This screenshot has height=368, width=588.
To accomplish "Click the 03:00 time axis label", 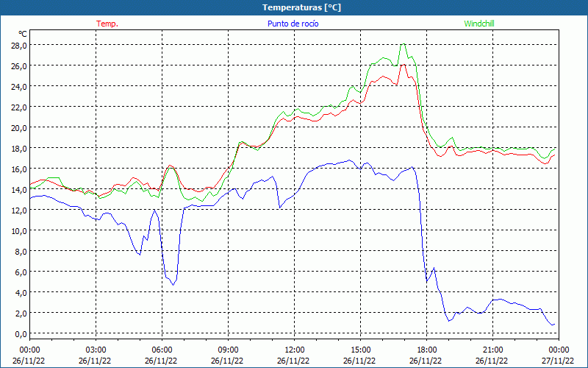I will (x=96, y=350).
